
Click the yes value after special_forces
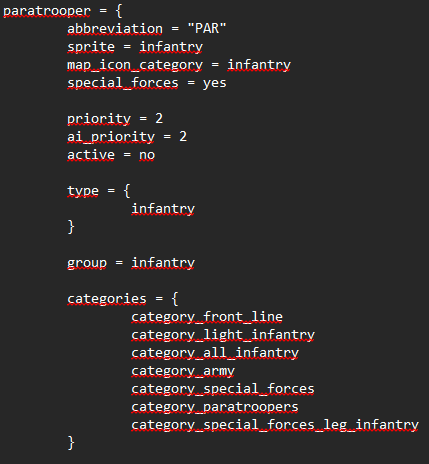215,83
